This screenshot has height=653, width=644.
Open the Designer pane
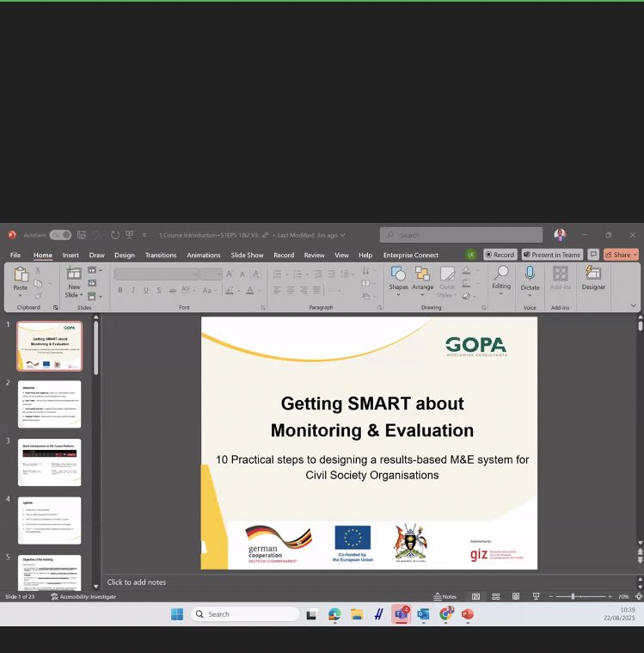[x=593, y=278]
